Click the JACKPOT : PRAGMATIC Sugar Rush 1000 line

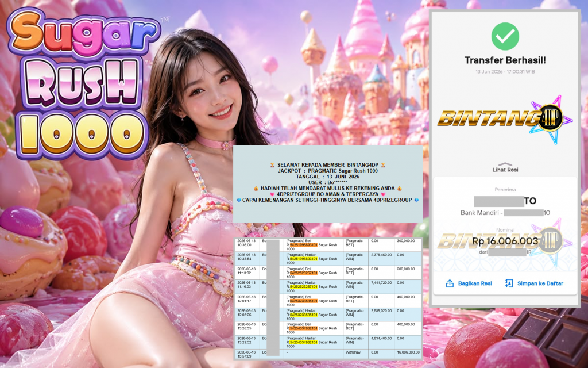(328, 171)
